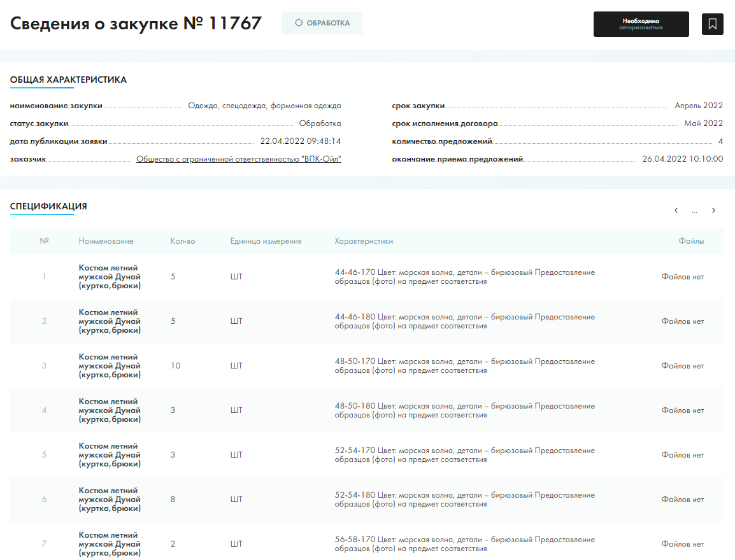
Task: Click quantity 10 in row 3
Action: pos(175,366)
